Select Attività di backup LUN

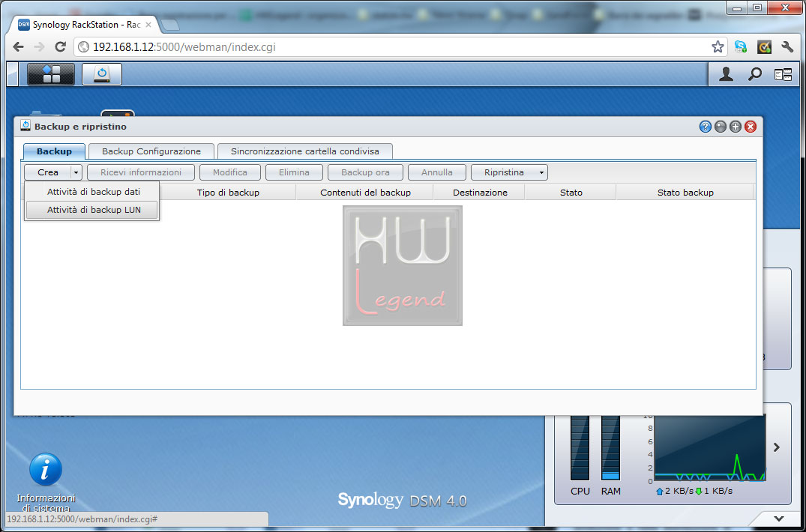(x=92, y=210)
